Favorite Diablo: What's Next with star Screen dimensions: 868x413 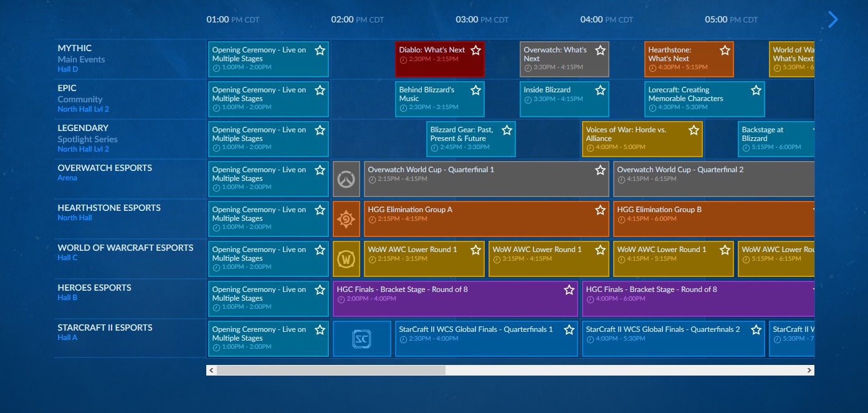pyautogui.click(x=475, y=50)
